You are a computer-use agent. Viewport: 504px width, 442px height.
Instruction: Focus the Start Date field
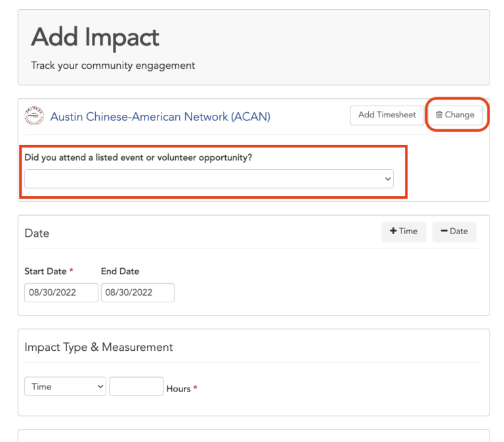61,292
